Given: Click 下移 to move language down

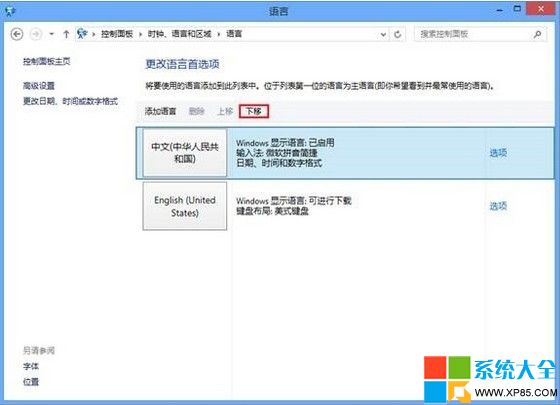Looking at the screenshot, I should [254, 111].
